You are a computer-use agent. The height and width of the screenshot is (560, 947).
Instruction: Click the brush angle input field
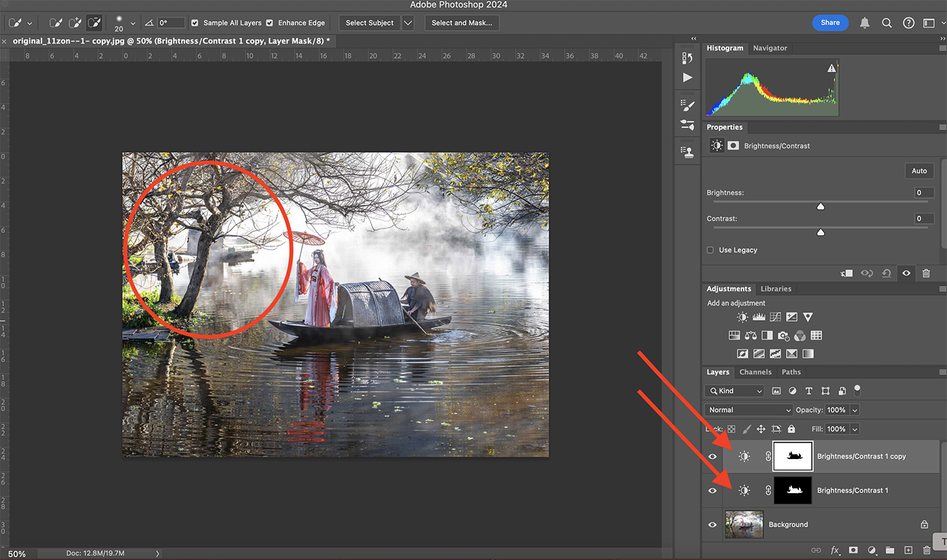tap(171, 23)
